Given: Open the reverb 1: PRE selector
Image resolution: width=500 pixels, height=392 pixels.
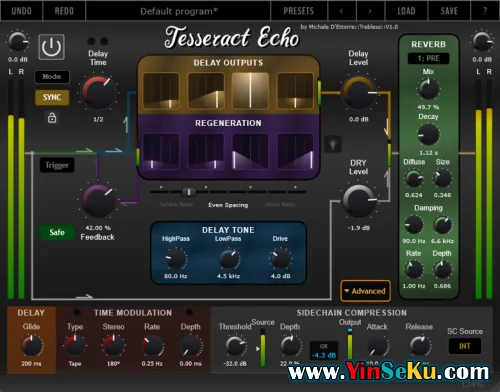Looking at the screenshot, I should tap(428, 59).
